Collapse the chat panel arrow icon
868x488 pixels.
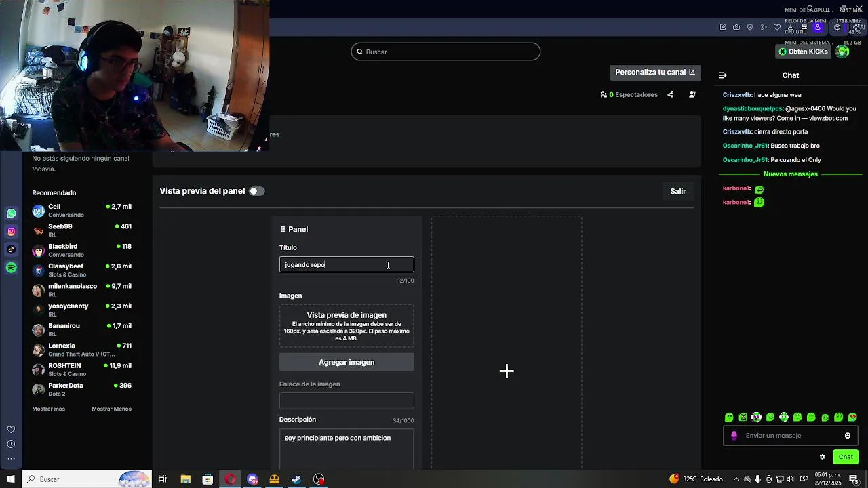[x=723, y=75]
